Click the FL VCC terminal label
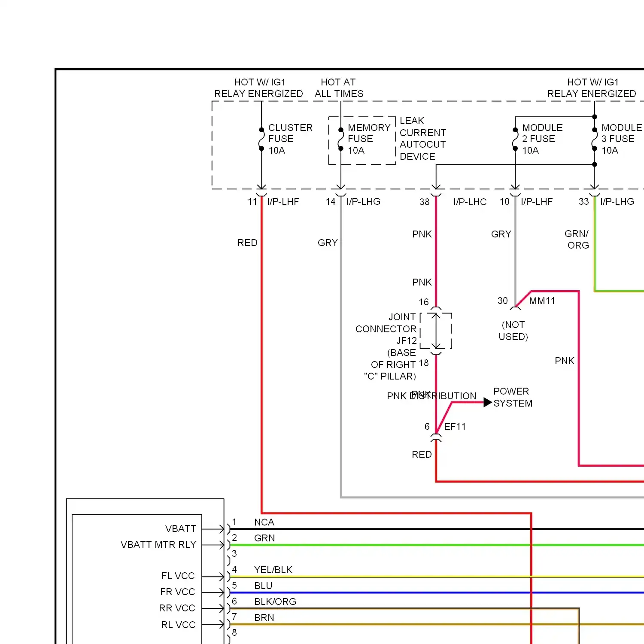Image resolution: width=644 pixels, height=644 pixels. click(x=178, y=576)
